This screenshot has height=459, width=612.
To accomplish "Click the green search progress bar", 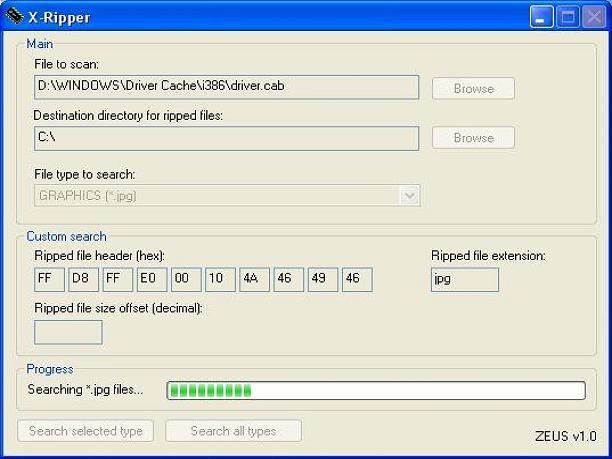I will coord(376,390).
